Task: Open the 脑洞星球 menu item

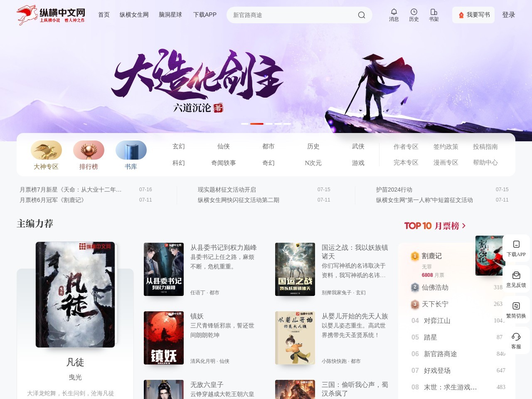Action: 170,15
